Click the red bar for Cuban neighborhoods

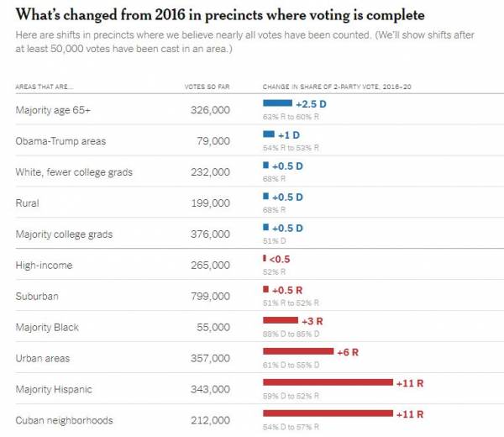328,413
